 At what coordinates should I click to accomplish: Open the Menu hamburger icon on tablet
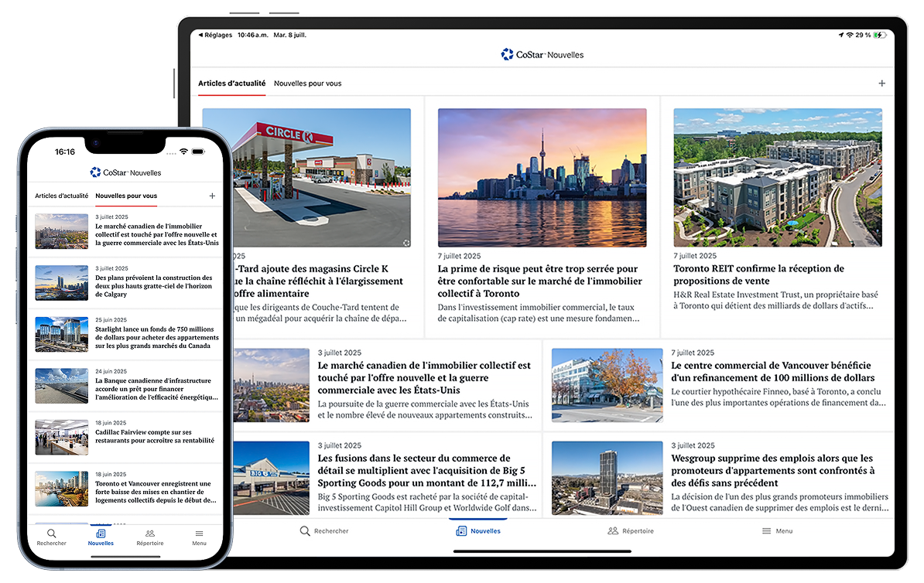766,531
